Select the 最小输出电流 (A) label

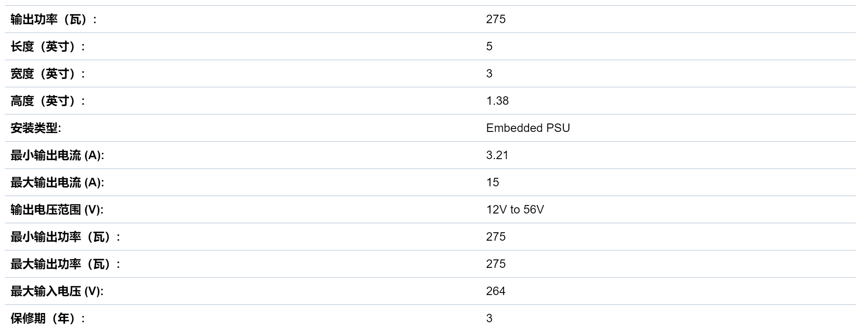coord(57,155)
